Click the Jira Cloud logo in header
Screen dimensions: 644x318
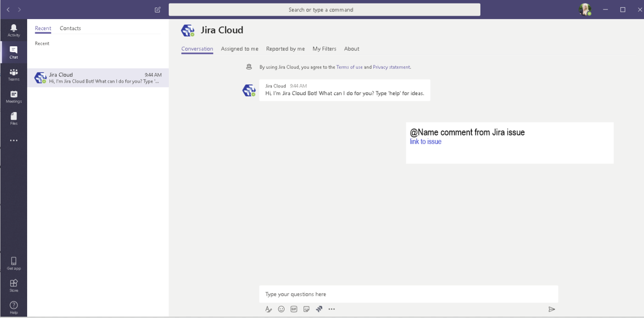click(188, 30)
